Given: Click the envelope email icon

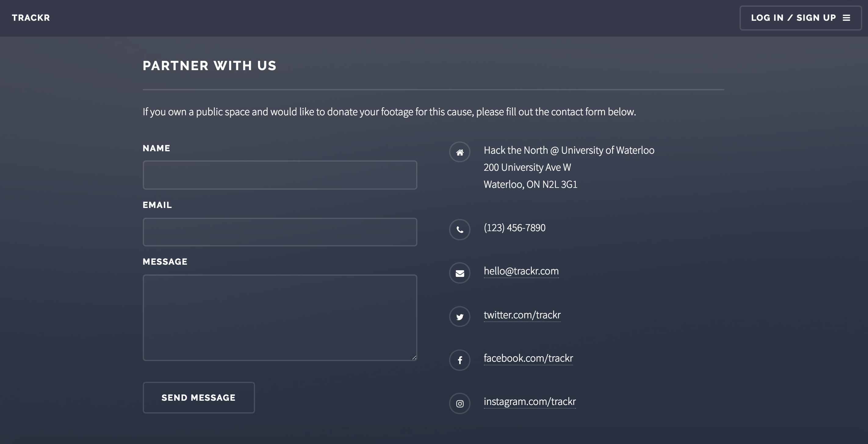Looking at the screenshot, I should (x=459, y=273).
